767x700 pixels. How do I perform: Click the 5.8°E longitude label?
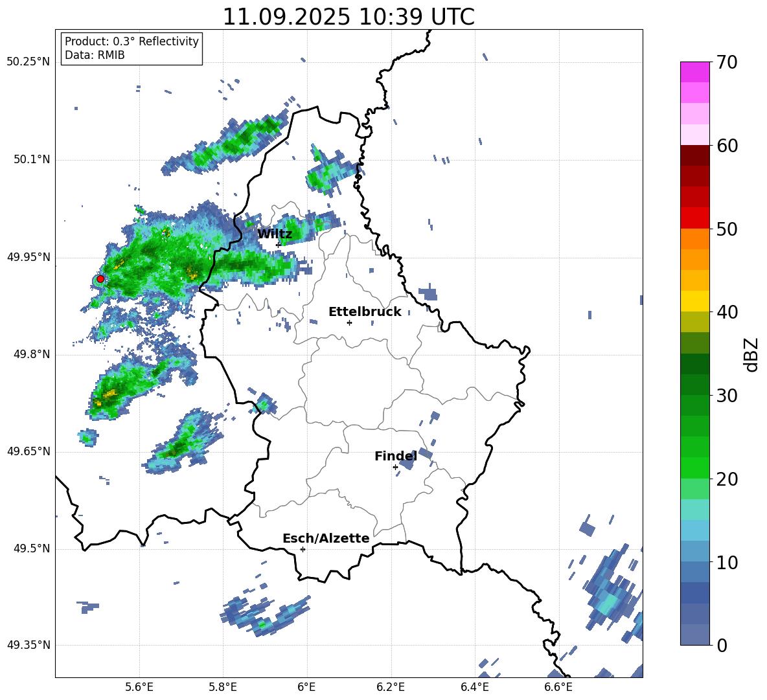click(223, 687)
